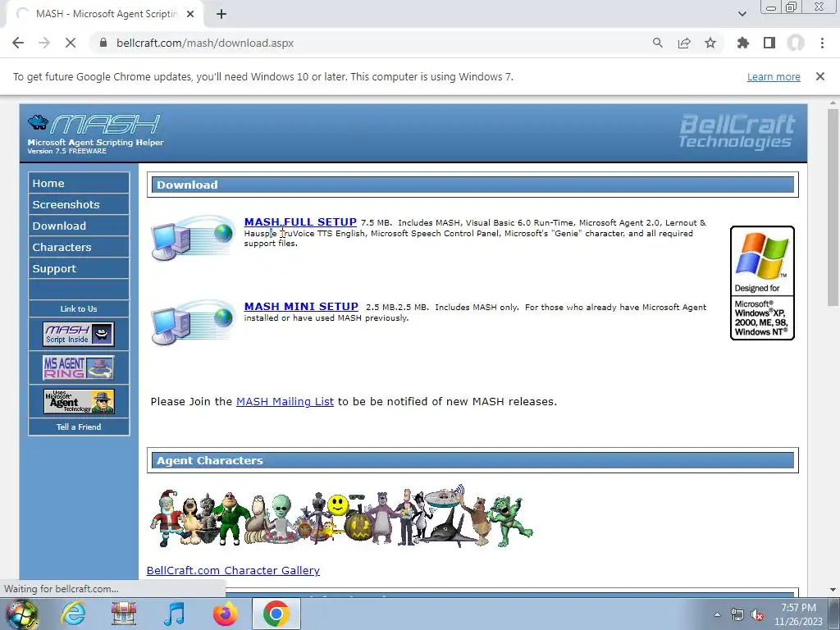
Task: Click the MASH Script Inside badge
Action: click(79, 335)
